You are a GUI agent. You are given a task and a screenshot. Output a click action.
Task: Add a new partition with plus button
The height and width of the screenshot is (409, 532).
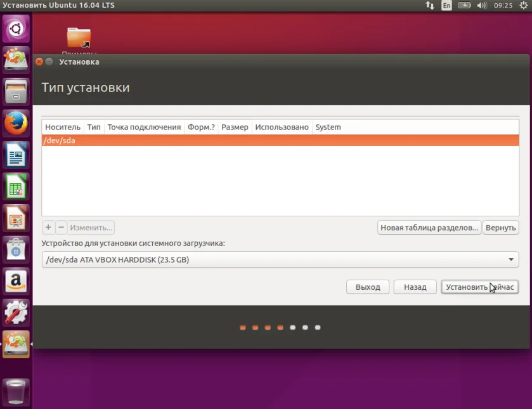coord(48,228)
